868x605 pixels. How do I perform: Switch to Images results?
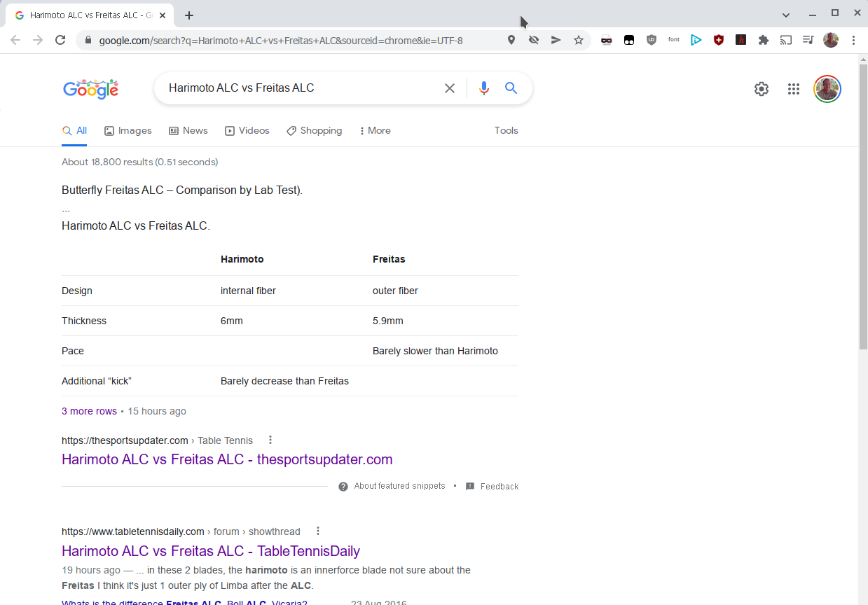tap(128, 131)
